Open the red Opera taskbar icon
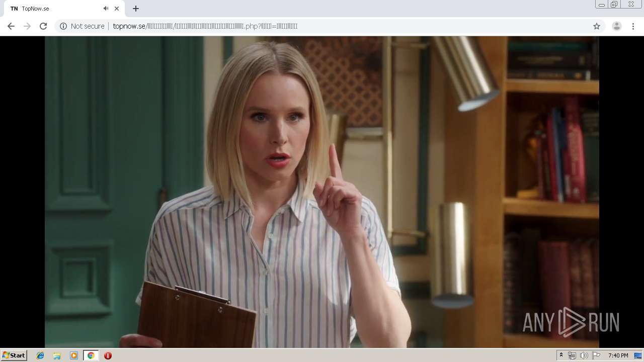Viewport: 644px width, 362px height. [108, 355]
